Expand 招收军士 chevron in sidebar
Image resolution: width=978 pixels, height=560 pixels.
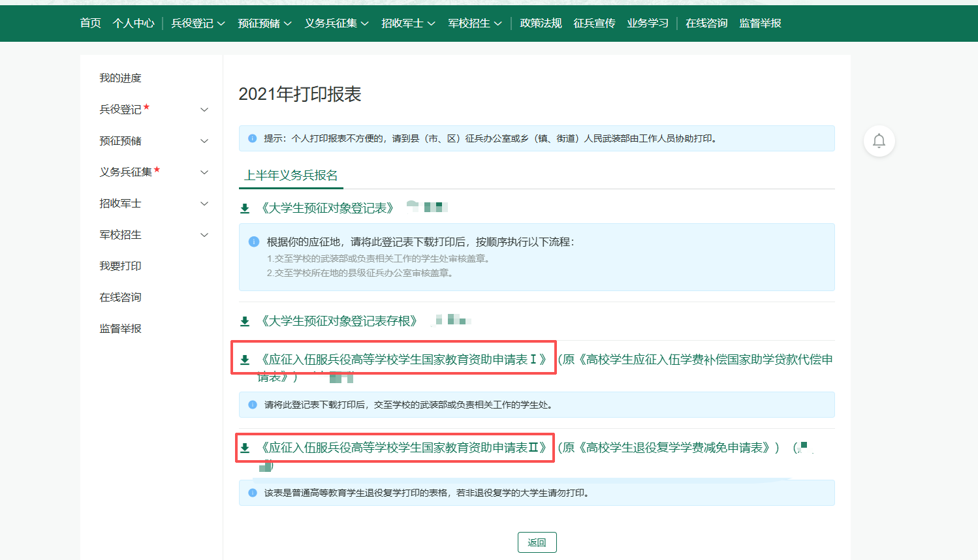point(204,204)
